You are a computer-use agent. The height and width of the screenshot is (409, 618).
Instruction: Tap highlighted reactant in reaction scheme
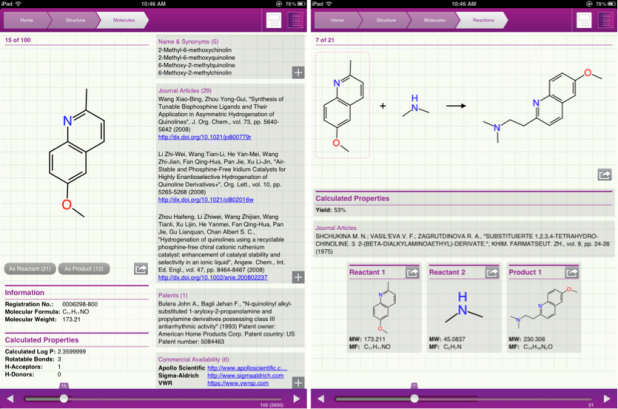(343, 105)
